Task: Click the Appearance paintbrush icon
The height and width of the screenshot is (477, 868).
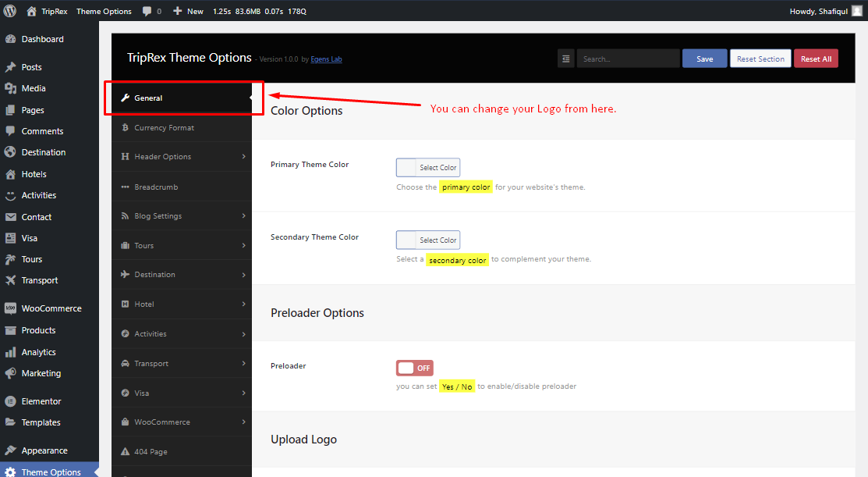Action: (x=10, y=450)
